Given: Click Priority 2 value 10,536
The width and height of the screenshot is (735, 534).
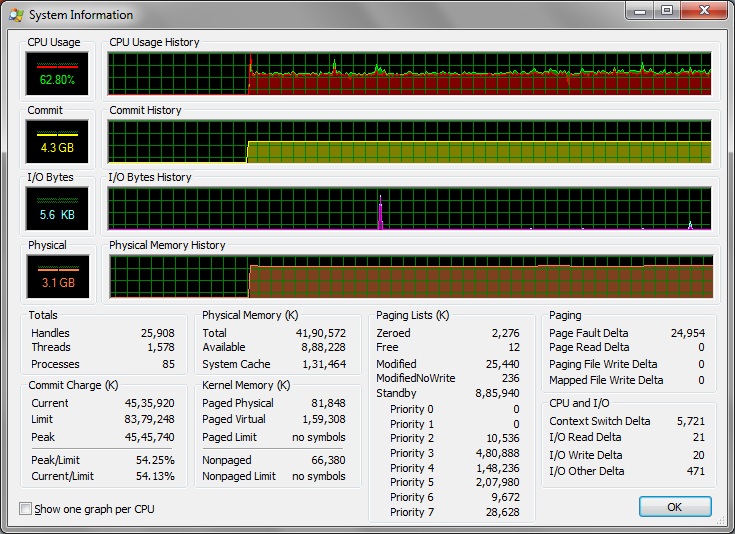Looking at the screenshot, I should [502, 438].
